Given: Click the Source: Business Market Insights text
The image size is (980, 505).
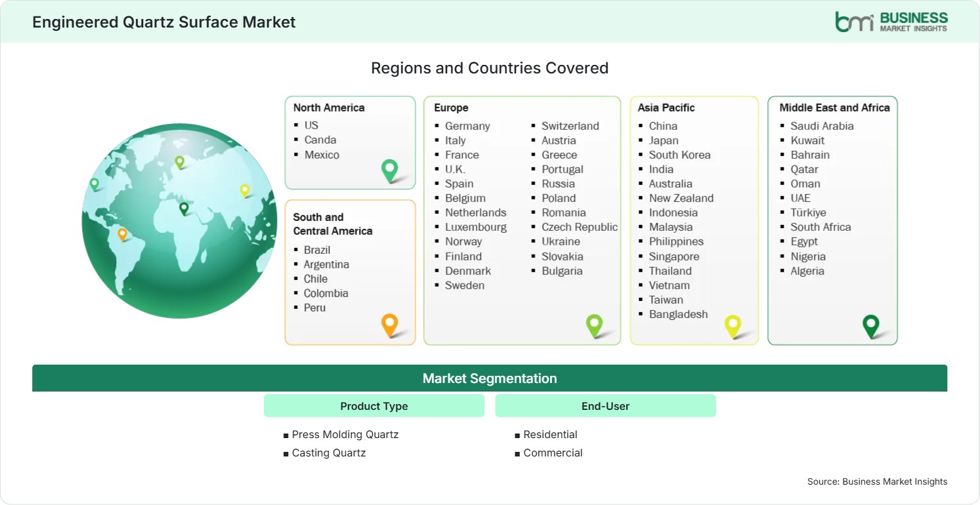Looking at the screenshot, I should pyautogui.click(x=878, y=481).
